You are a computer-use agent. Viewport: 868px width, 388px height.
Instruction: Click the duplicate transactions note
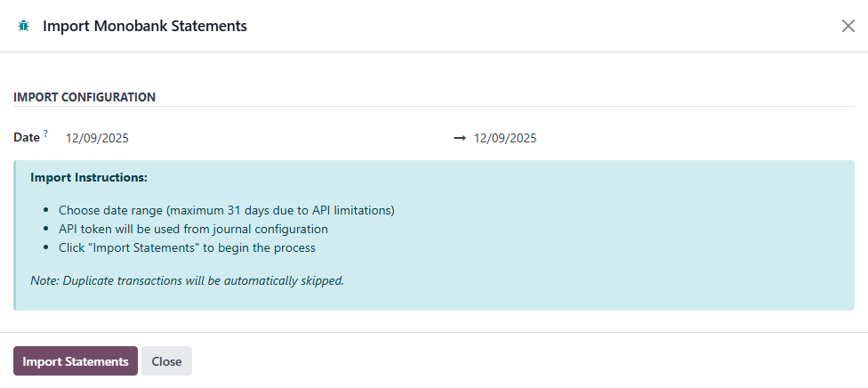click(187, 280)
